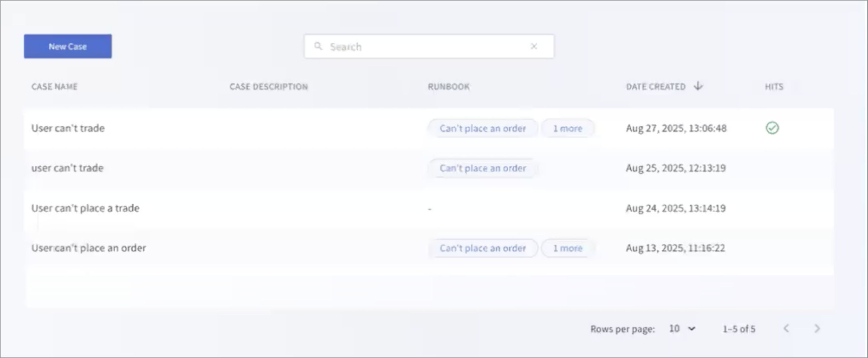Open 'User can't place a trade' case
This screenshot has width=868, height=358.
pos(85,208)
